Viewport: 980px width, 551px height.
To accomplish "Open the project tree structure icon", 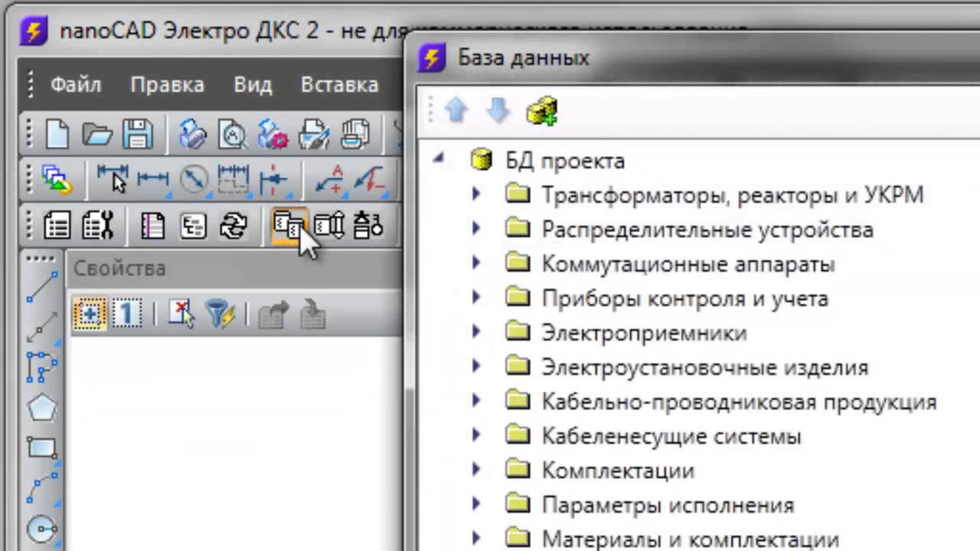I will tap(192, 226).
